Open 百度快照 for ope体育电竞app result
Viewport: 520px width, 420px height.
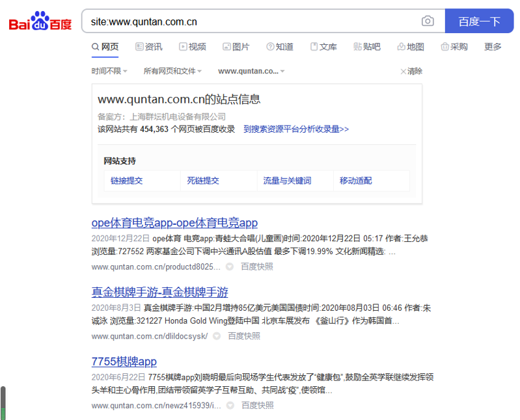pos(256,267)
